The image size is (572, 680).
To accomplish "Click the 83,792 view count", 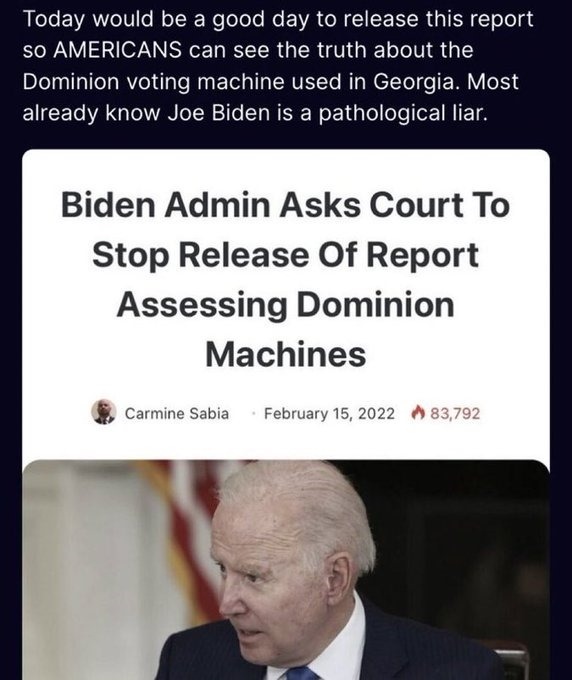I will click(455, 413).
